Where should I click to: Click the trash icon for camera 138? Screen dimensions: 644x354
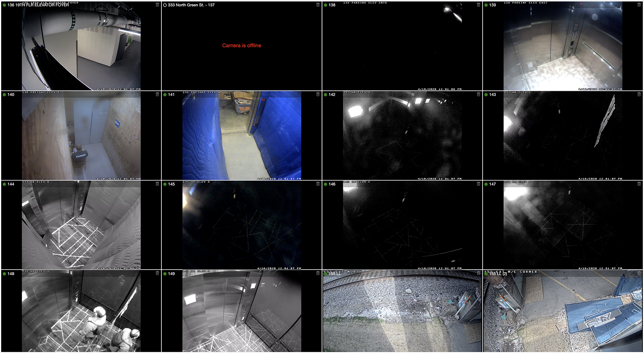[479, 5]
